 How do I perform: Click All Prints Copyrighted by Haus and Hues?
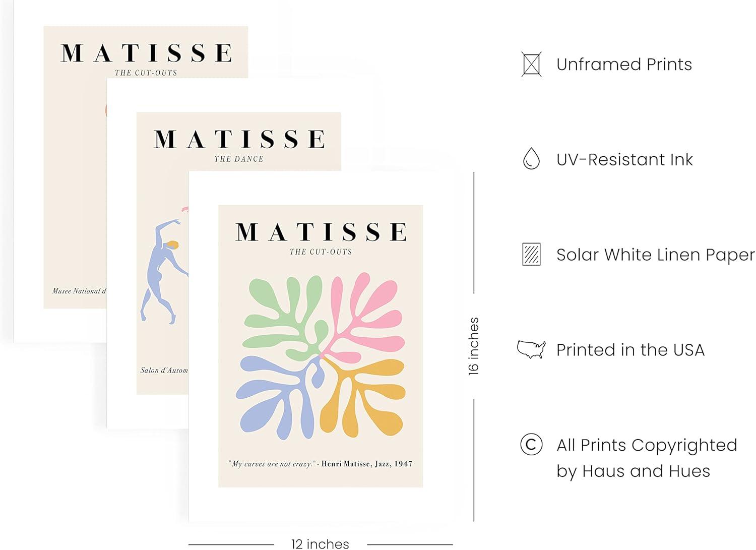pos(647,458)
